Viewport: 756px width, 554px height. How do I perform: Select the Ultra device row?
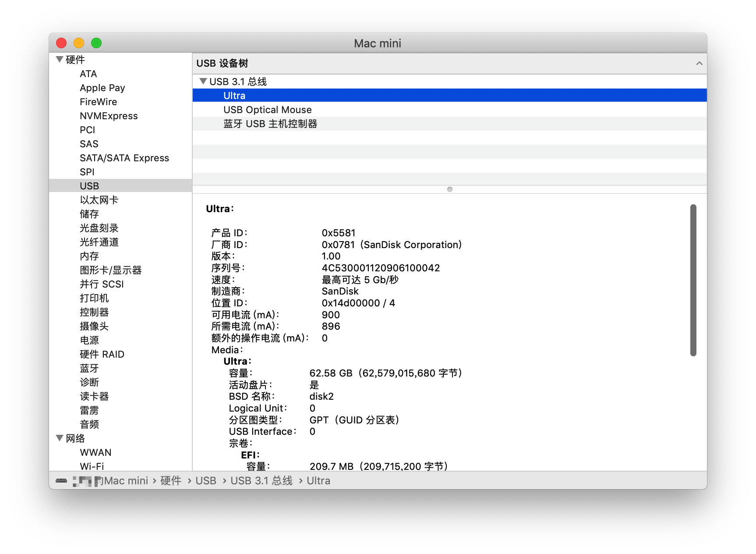pyautogui.click(x=450, y=96)
